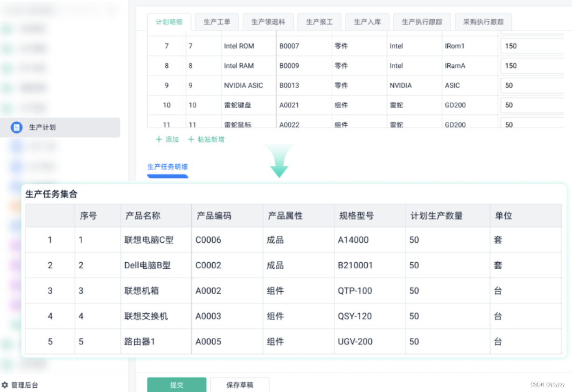Open the 生产领退料 tab
Screen dimensions: 572x392
[268, 22]
